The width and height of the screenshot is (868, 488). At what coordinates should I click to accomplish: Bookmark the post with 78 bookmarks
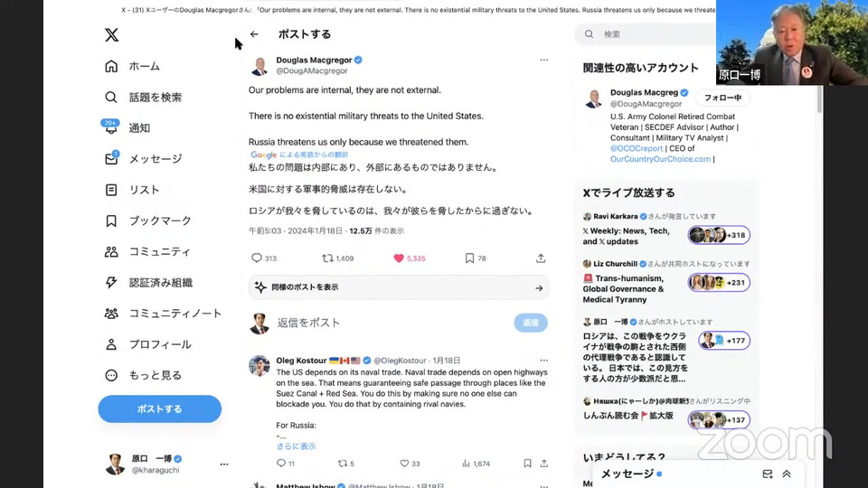pos(469,258)
